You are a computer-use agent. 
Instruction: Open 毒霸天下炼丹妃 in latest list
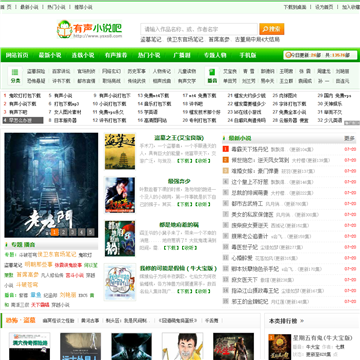pyautogui.click(x=250, y=149)
